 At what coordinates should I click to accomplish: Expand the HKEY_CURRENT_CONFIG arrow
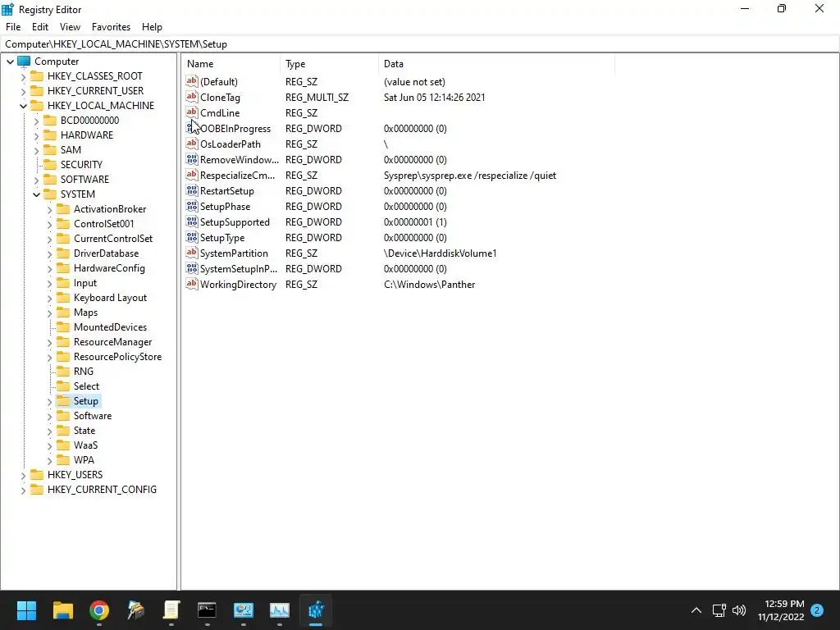tap(23, 490)
